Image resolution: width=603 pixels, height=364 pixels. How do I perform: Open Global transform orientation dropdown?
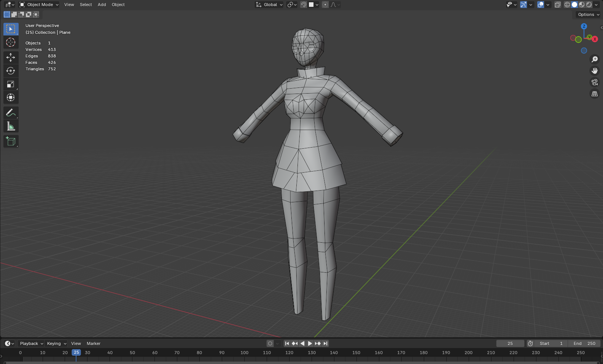click(x=269, y=5)
